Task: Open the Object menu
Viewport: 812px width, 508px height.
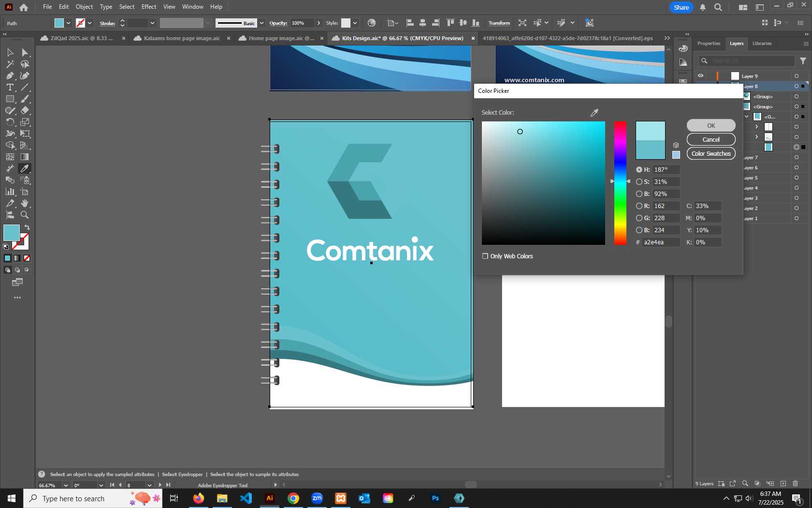Action: coord(84,7)
